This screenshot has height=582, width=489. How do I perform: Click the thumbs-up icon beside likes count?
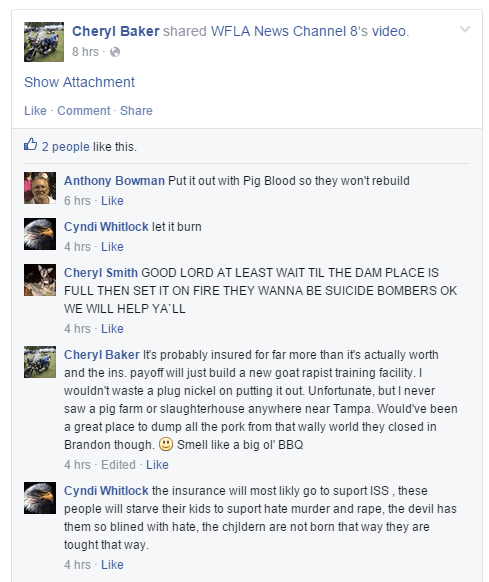[x=30, y=144]
